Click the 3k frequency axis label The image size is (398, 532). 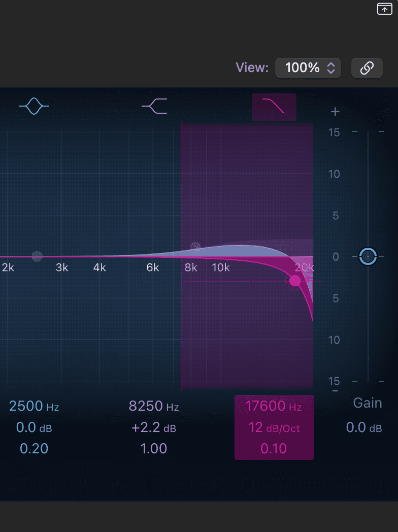(x=62, y=268)
